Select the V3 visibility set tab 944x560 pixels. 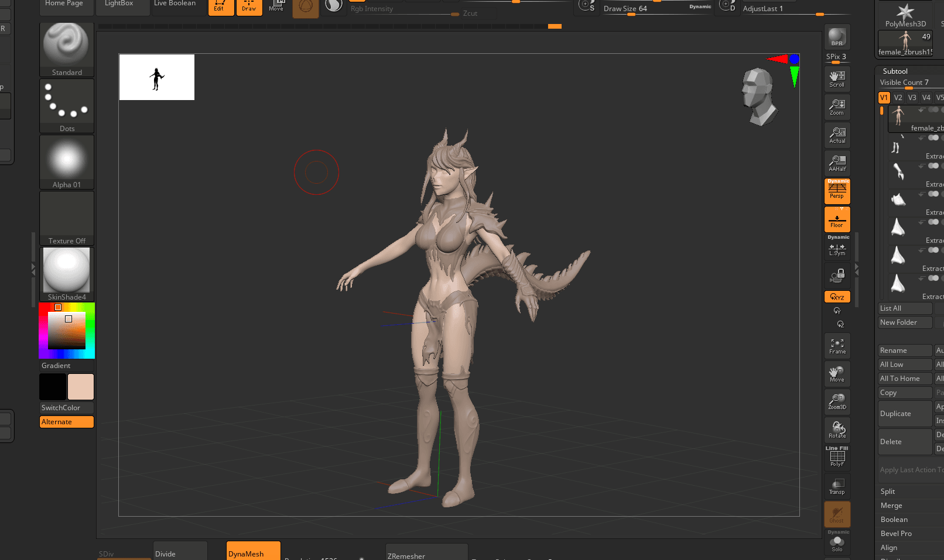912,98
